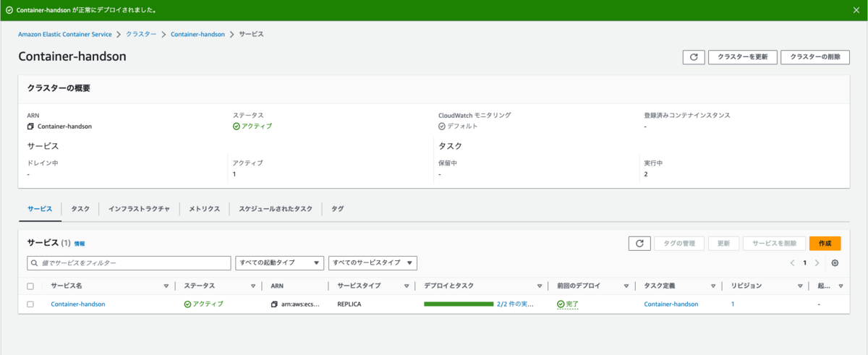Sort by ステータス column arrow
Image resolution: width=868 pixels, height=355 pixels.
click(253, 286)
